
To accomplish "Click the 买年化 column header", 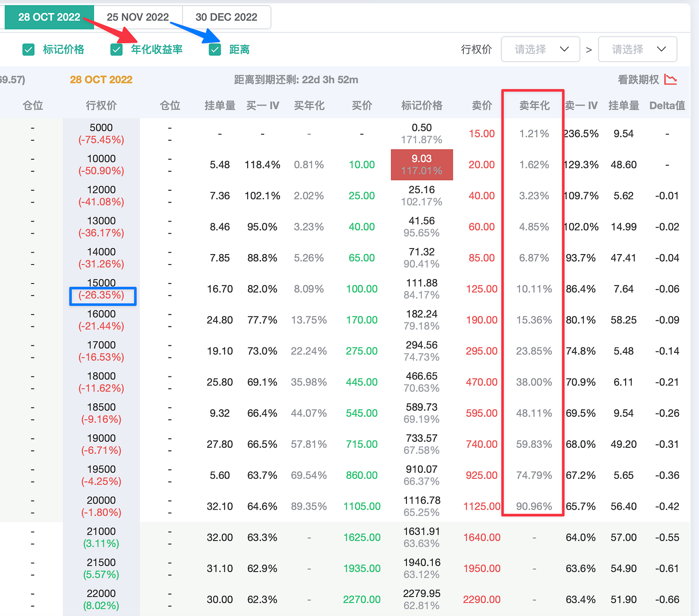I will coord(309,105).
